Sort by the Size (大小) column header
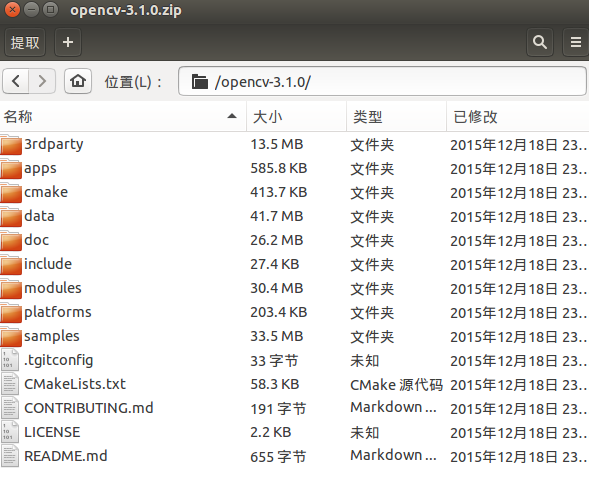Viewport: 589px width, 493px height. (296, 116)
